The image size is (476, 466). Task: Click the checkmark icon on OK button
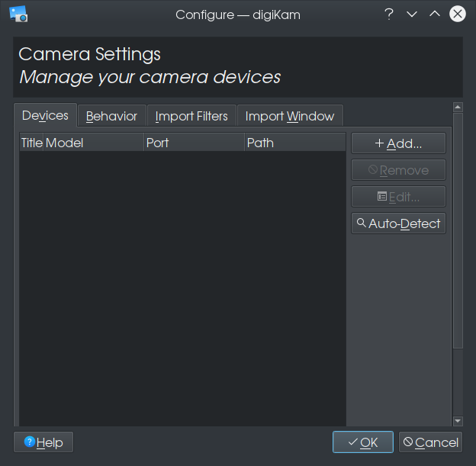[353, 442]
